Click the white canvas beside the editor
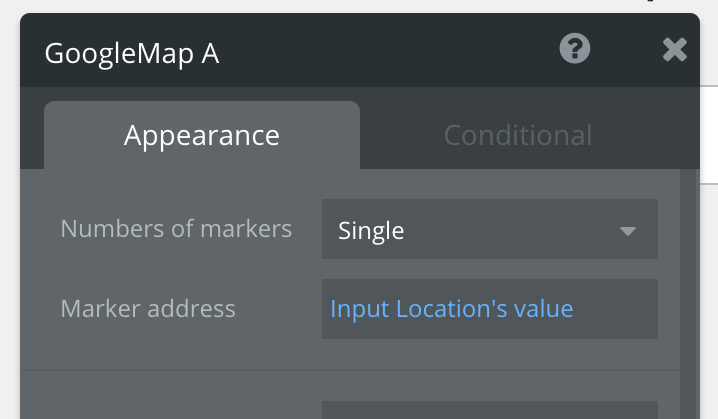This screenshot has width=718, height=419. [x=709, y=250]
